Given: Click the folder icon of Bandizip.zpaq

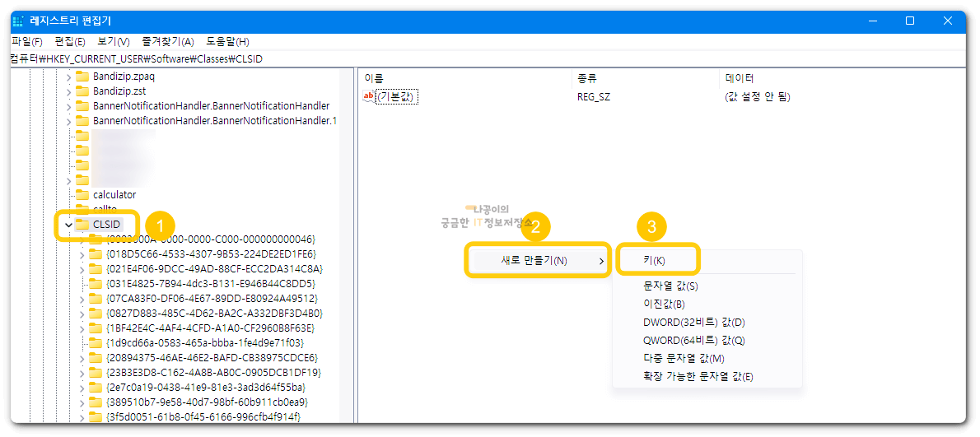Looking at the screenshot, I should [x=82, y=77].
